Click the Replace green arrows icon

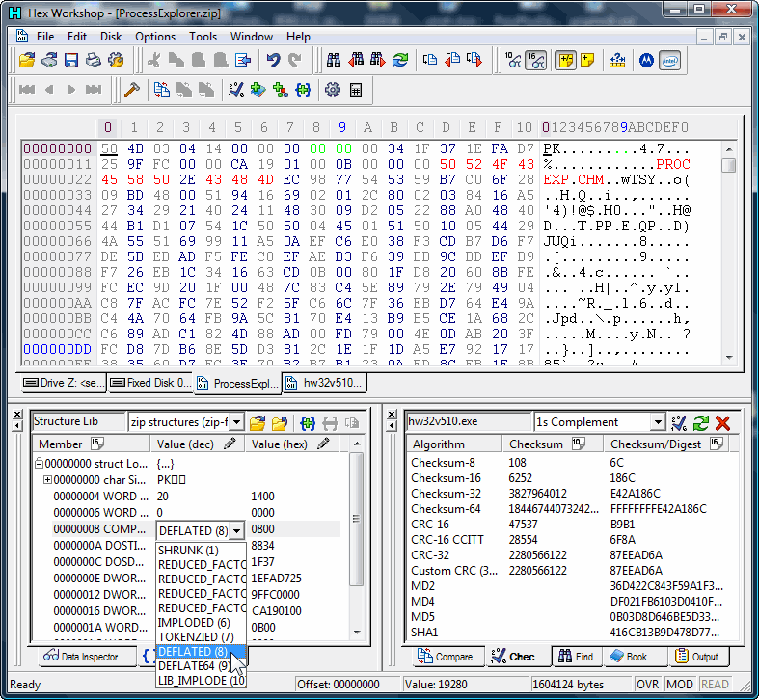point(400,61)
